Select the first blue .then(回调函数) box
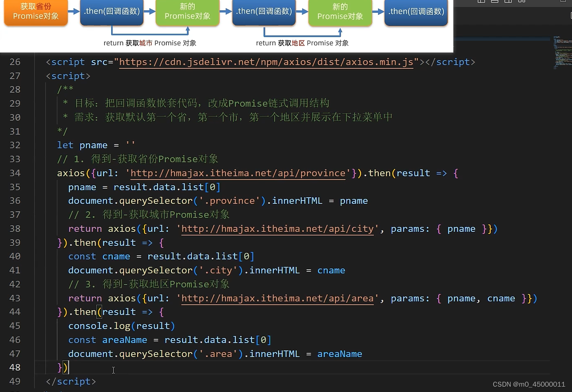 (x=112, y=12)
